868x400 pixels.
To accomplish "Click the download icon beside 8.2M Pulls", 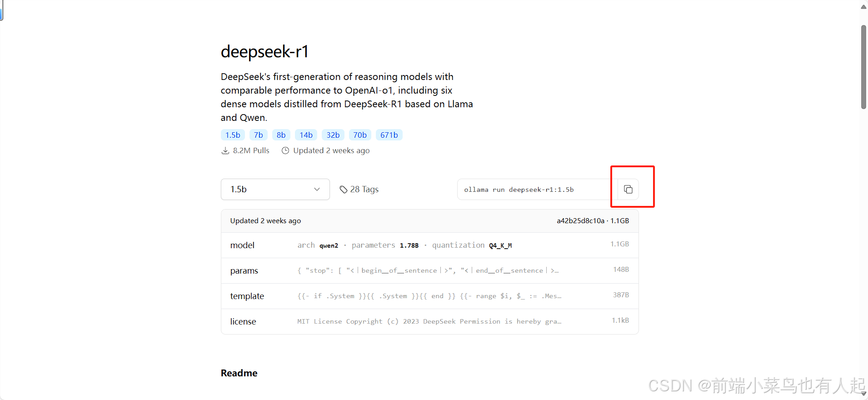I will click(x=225, y=150).
